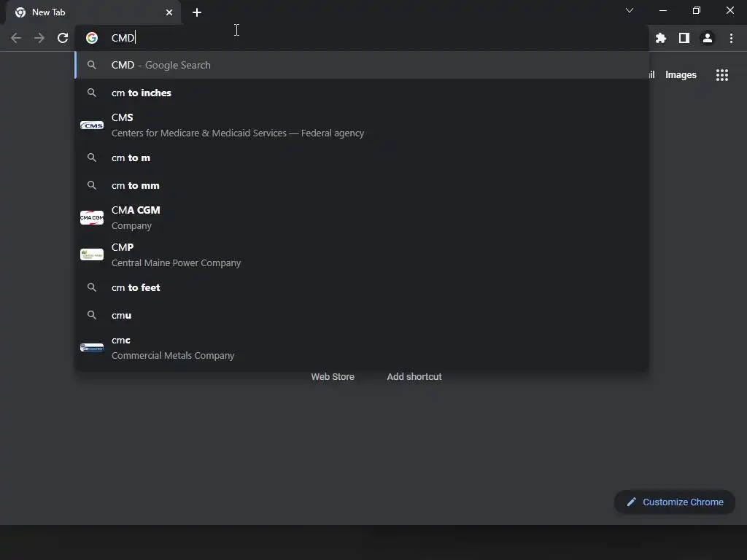The image size is (747, 560).
Task: Click the tab search chevron
Action: click(630, 10)
